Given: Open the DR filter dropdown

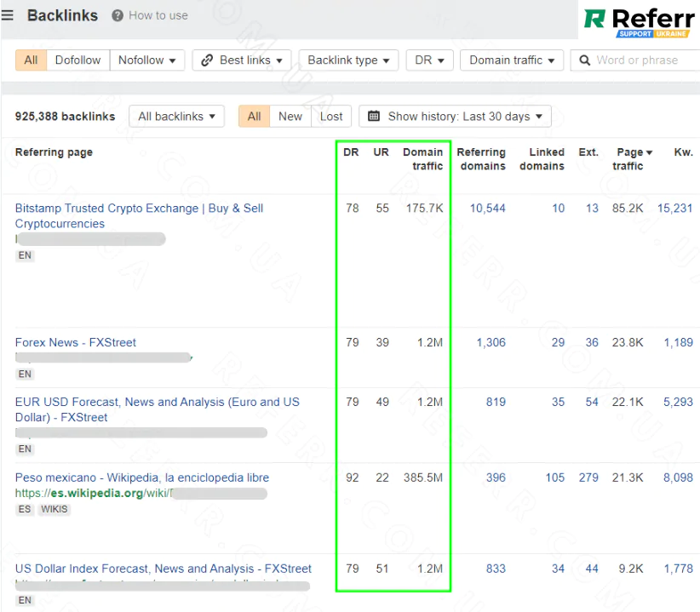Looking at the screenshot, I should (430, 60).
